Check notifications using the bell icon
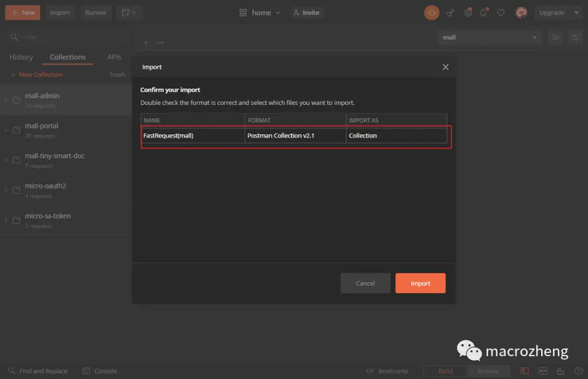Screen dimensions: 588x379 tap(483, 12)
